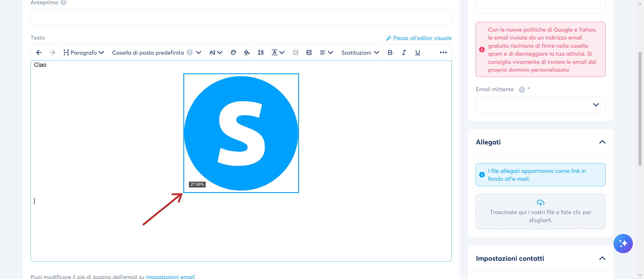Click the cloud upload icon
644x279 pixels.
pos(541,203)
